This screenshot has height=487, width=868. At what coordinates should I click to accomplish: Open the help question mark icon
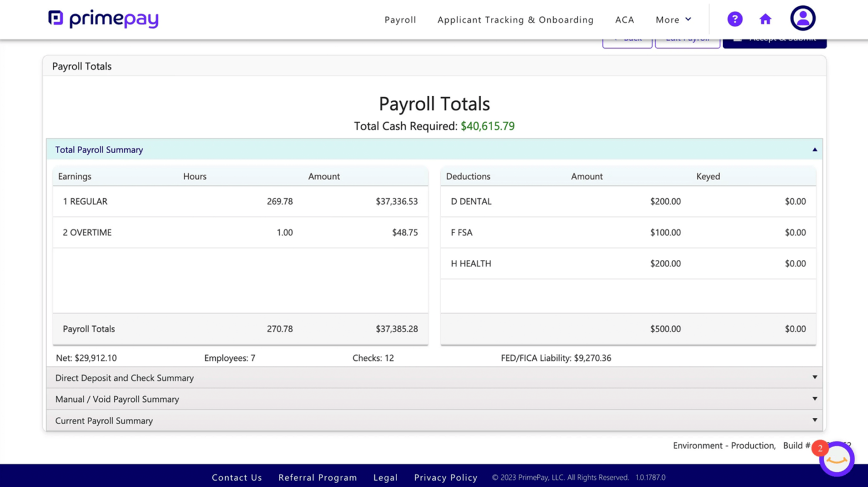(735, 19)
